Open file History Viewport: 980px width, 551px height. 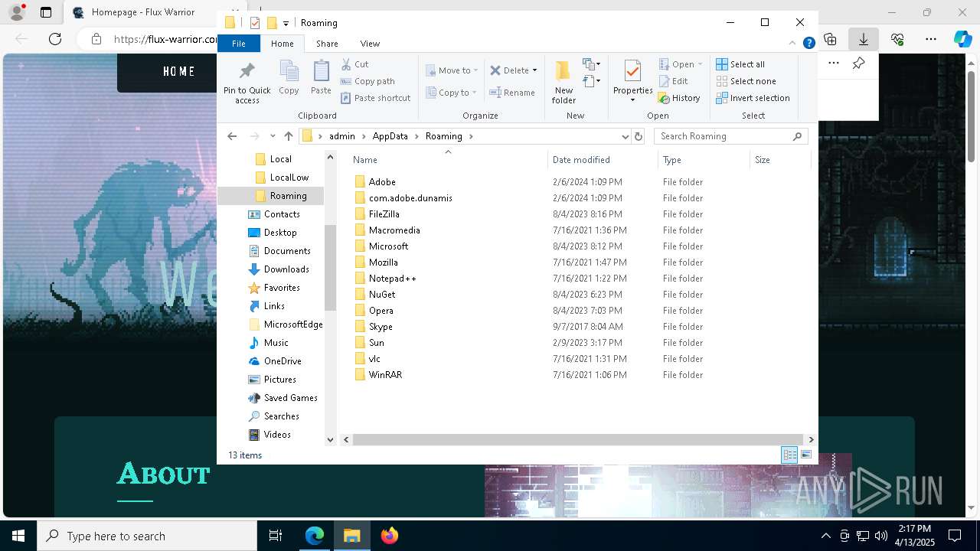click(679, 98)
